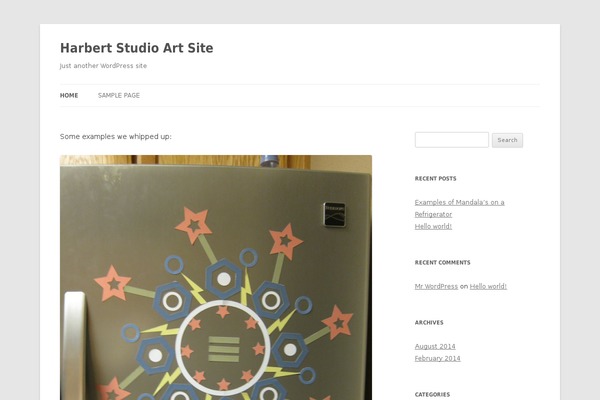Click the refrigerator mandala photo

pos(216,278)
